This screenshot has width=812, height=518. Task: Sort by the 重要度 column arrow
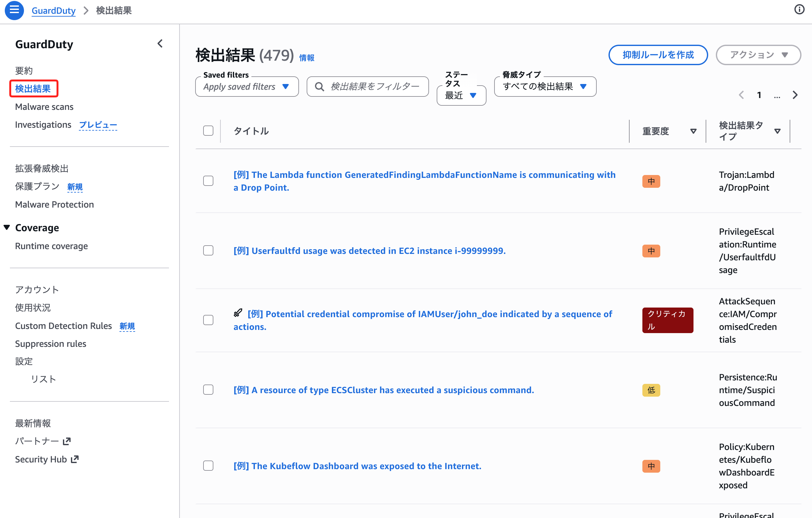[x=693, y=131]
